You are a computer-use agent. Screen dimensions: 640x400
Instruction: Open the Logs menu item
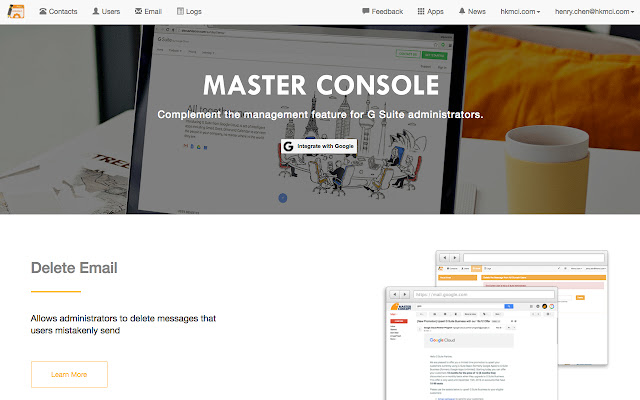[189, 11]
